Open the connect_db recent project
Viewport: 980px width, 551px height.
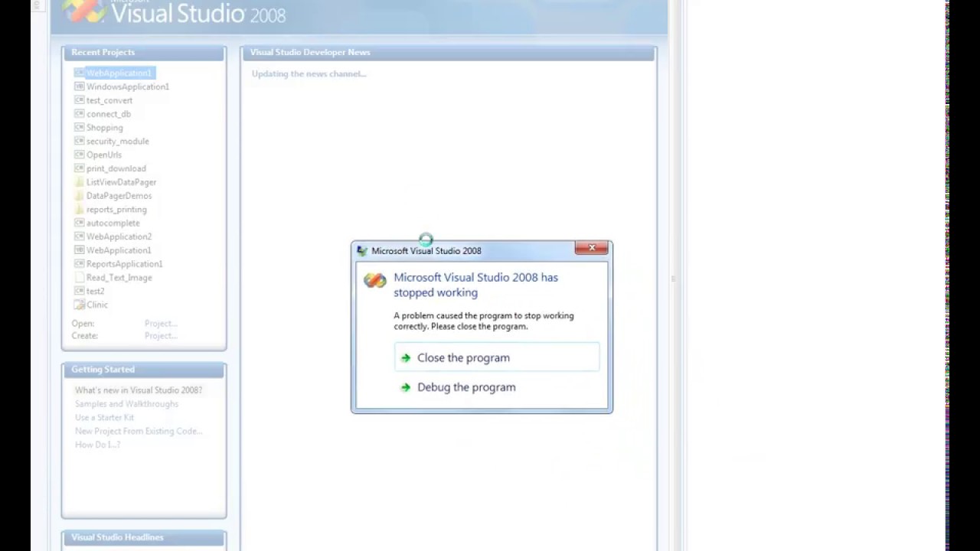click(x=109, y=114)
